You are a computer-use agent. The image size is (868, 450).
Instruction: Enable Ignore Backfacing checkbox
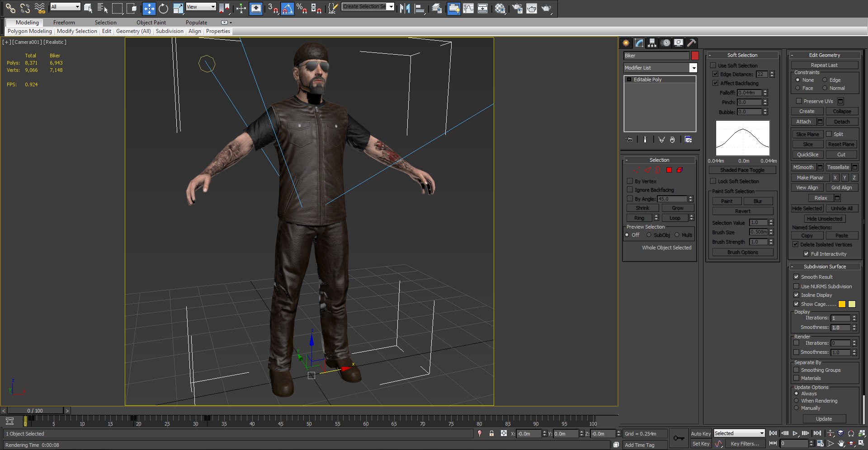pos(630,190)
